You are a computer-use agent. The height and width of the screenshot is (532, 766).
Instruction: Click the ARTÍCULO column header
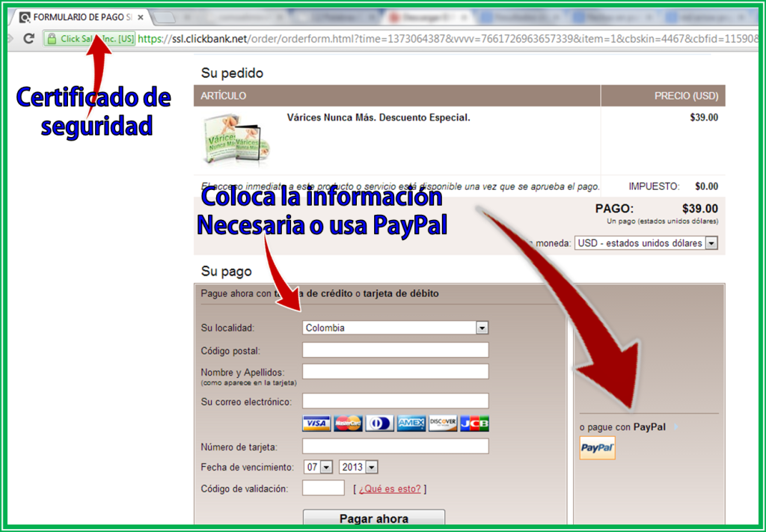[x=223, y=96]
